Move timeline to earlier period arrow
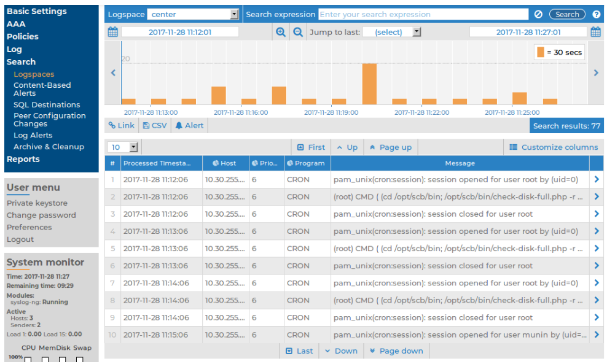Image resolution: width=607 pixels, height=364 pixels. (113, 72)
